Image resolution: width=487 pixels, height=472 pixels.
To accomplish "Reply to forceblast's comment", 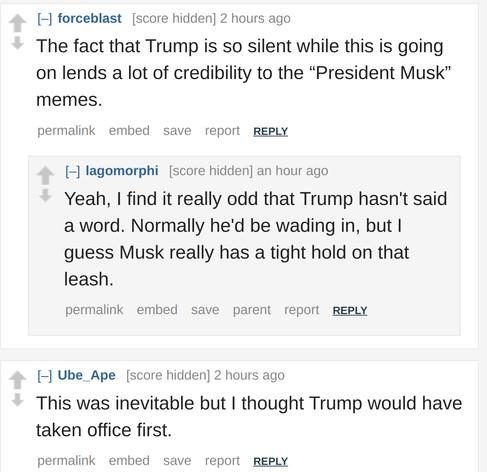I will [270, 131].
